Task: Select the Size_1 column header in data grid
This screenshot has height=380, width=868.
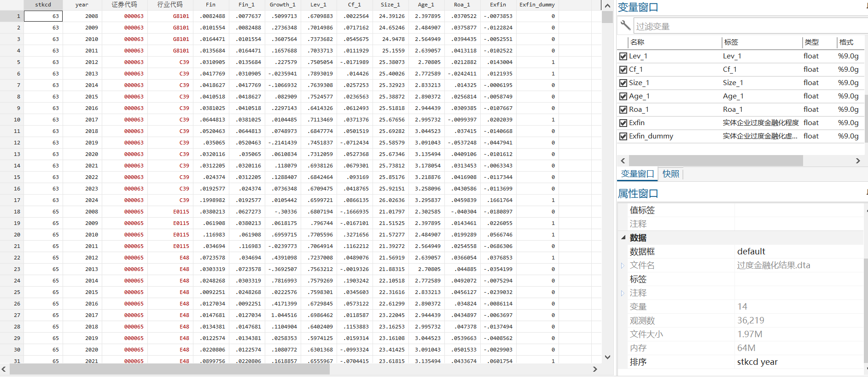Action: [x=390, y=5]
